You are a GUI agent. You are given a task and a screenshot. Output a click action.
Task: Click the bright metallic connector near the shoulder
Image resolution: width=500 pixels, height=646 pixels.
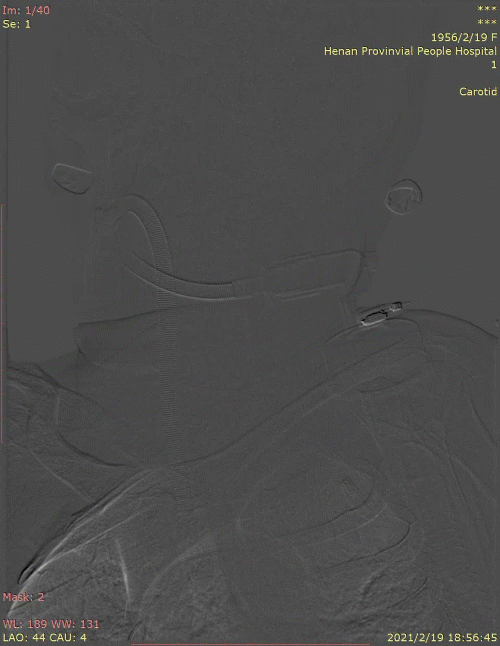(x=381, y=314)
